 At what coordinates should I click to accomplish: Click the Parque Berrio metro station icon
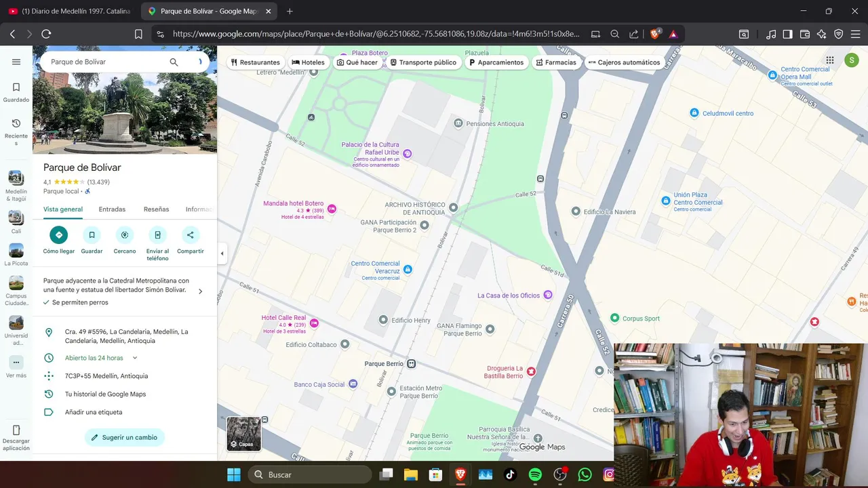click(x=411, y=364)
